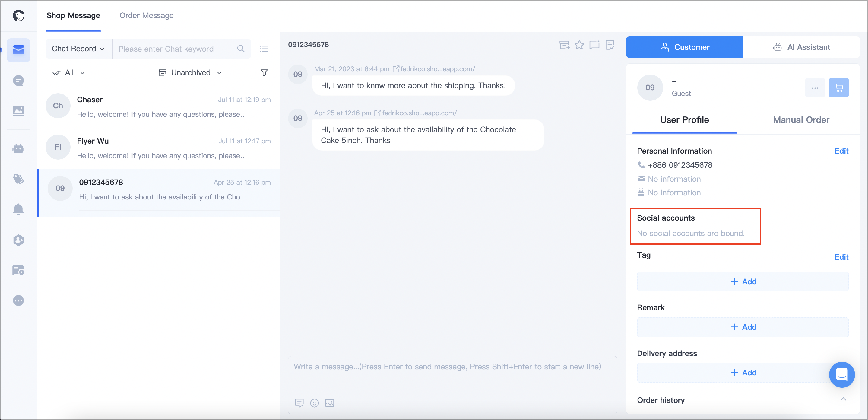Open the image gallery sidebar icon

coord(18,111)
